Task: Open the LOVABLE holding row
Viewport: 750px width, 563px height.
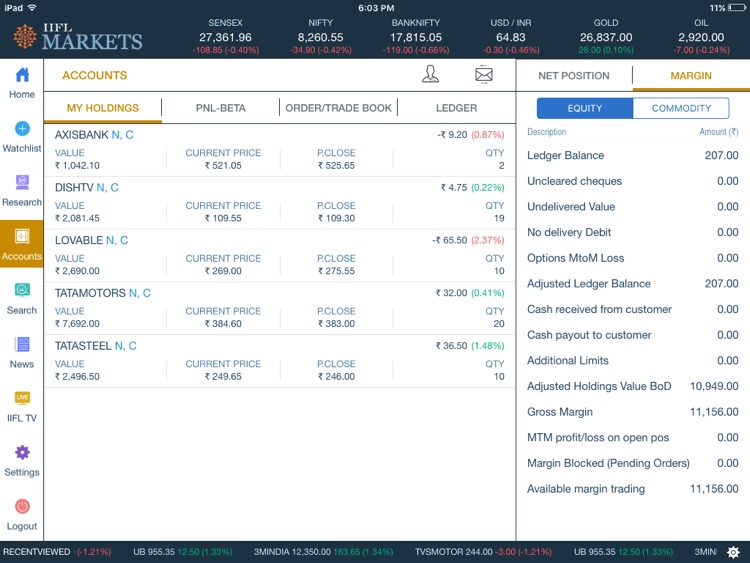Action: click(x=280, y=255)
